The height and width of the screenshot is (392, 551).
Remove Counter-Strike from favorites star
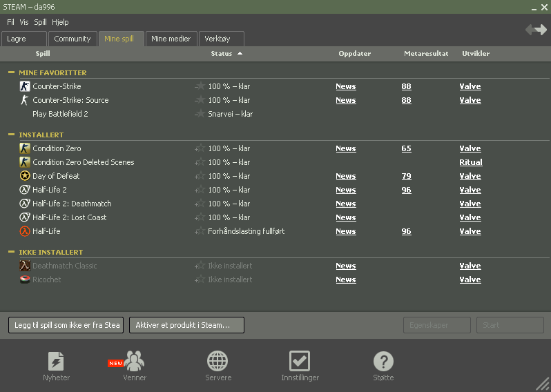pyautogui.click(x=200, y=86)
